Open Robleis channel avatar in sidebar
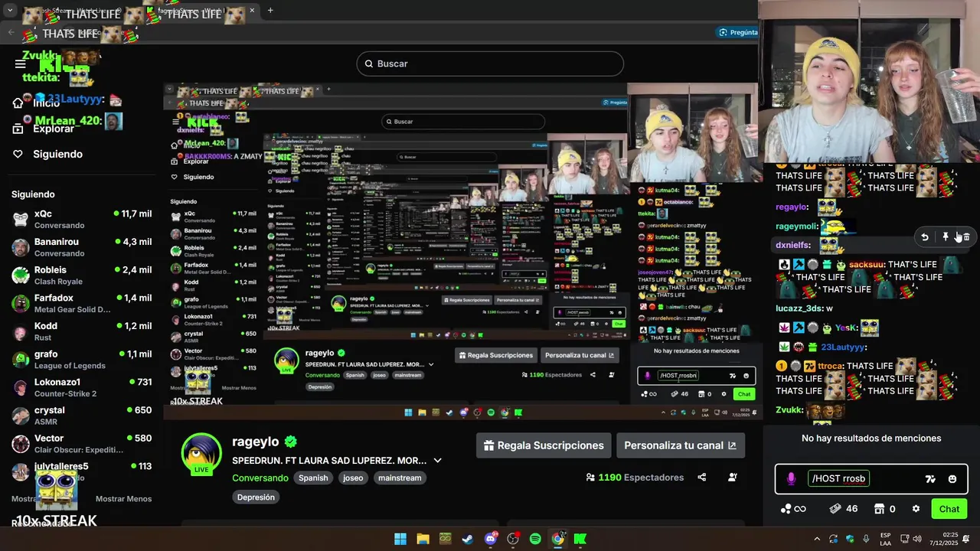The image size is (980, 551). [x=21, y=275]
